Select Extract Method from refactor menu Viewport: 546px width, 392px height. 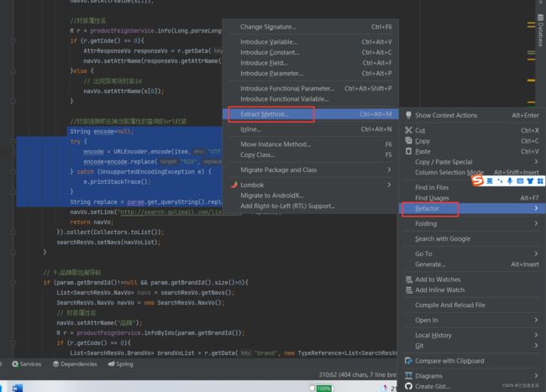(x=265, y=114)
